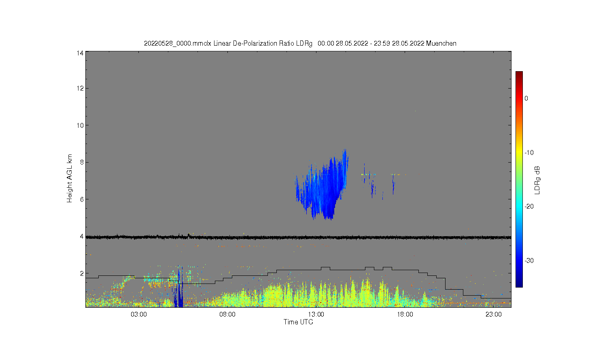The height and width of the screenshot is (364, 607).
Task: Click the 23:00 time tick label
Action: [x=494, y=315]
